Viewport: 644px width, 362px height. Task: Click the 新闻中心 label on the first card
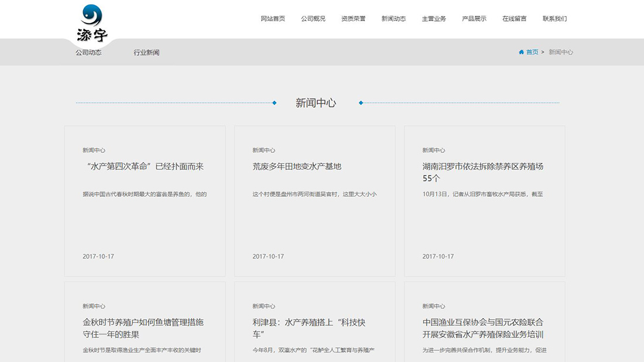pyautogui.click(x=93, y=150)
